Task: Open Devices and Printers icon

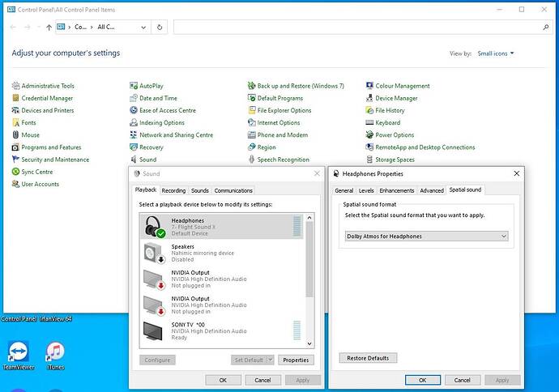Action: (15, 110)
